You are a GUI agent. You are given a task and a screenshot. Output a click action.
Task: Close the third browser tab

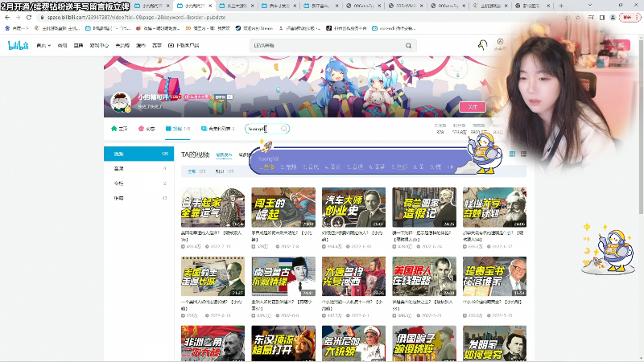click(253, 6)
